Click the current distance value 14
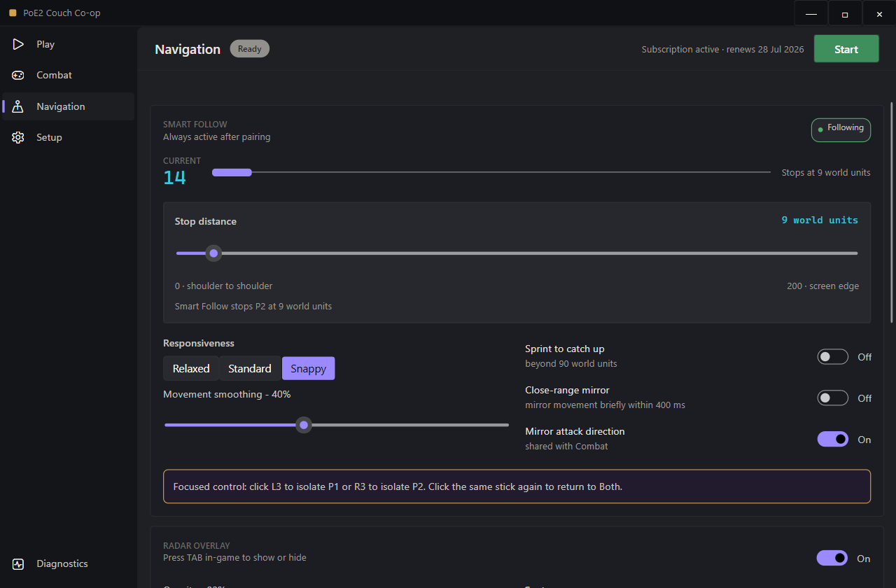 (x=174, y=178)
